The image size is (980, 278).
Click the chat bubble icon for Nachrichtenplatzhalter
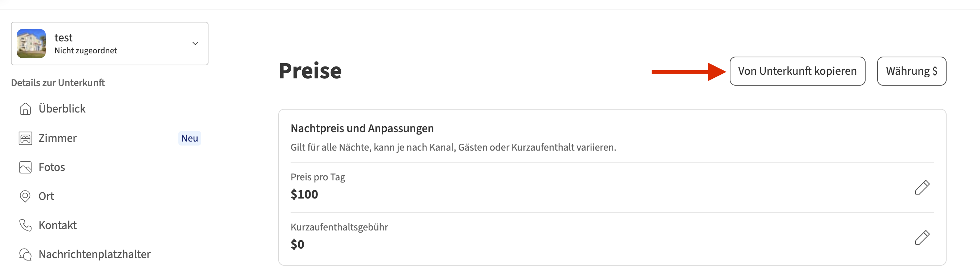(25, 254)
